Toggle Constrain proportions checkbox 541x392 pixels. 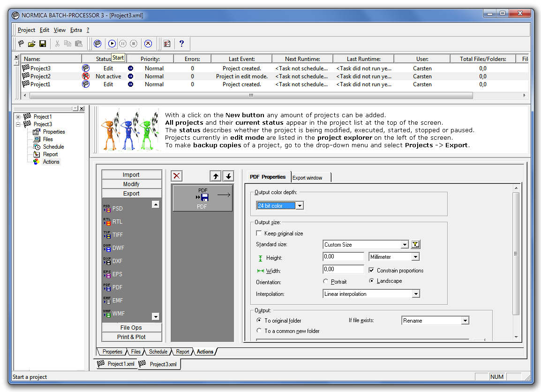click(x=372, y=271)
